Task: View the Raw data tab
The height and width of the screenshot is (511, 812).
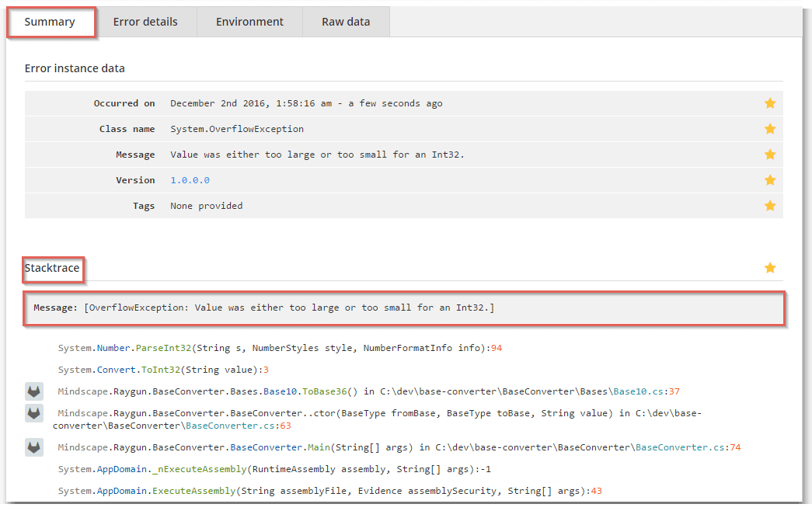Action: (x=346, y=22)
